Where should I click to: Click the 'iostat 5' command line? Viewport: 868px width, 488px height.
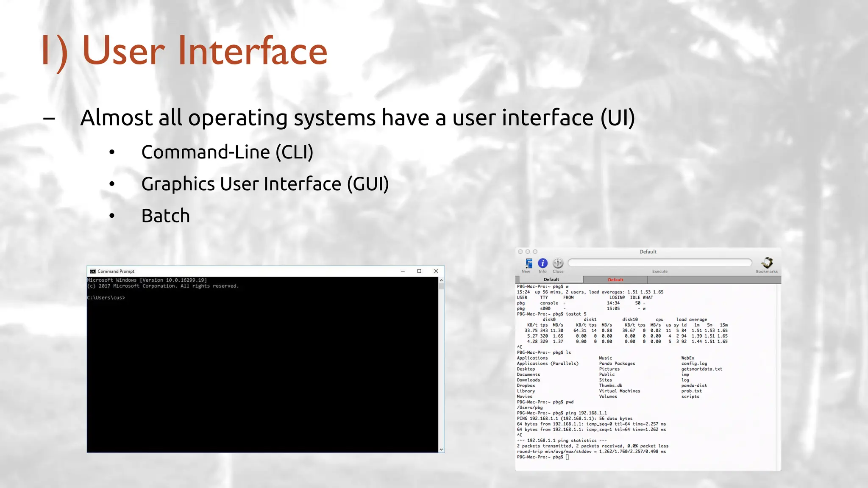[552, 314]
